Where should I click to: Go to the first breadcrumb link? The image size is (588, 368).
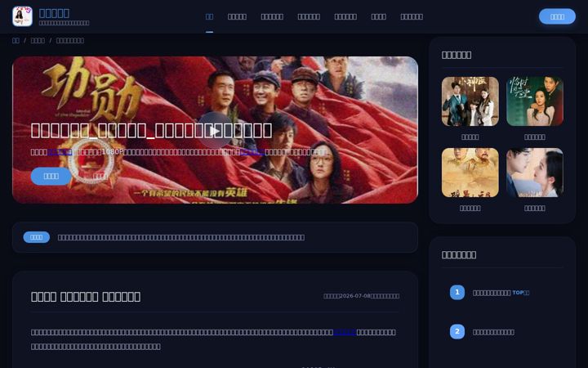tap(16, 41)
